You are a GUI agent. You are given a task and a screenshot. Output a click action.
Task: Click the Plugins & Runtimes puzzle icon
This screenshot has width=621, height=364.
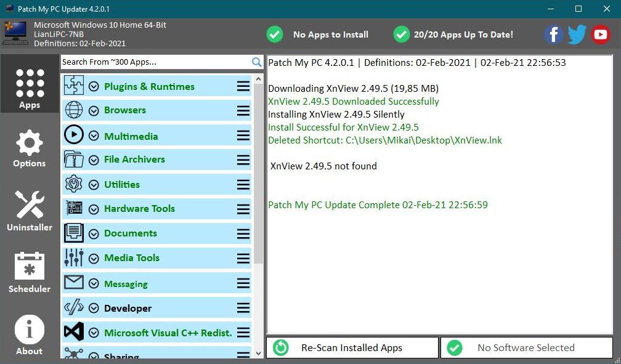click(x=74, y=85)
